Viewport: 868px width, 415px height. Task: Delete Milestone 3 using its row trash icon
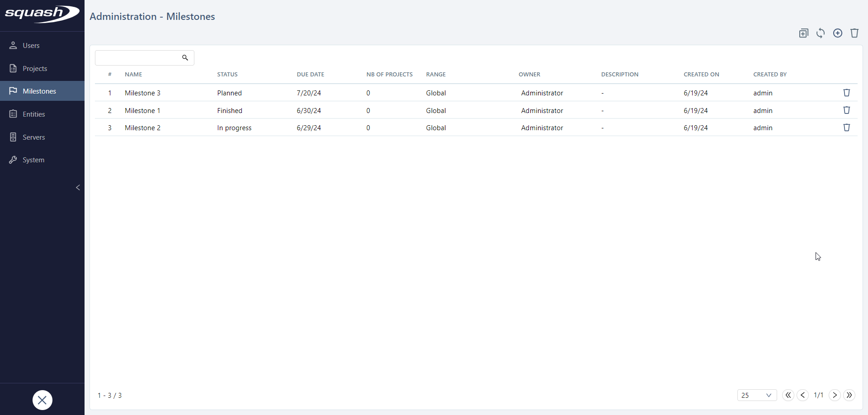tap(846, 93)
